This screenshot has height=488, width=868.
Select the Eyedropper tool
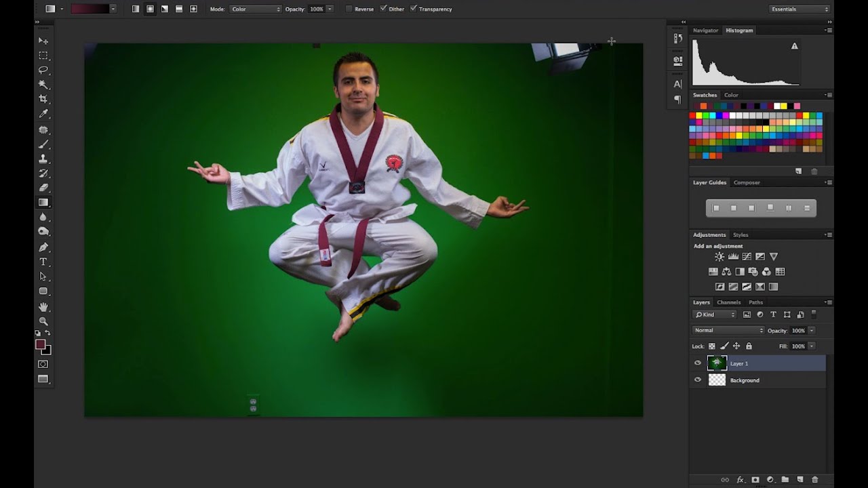(43, 115)
